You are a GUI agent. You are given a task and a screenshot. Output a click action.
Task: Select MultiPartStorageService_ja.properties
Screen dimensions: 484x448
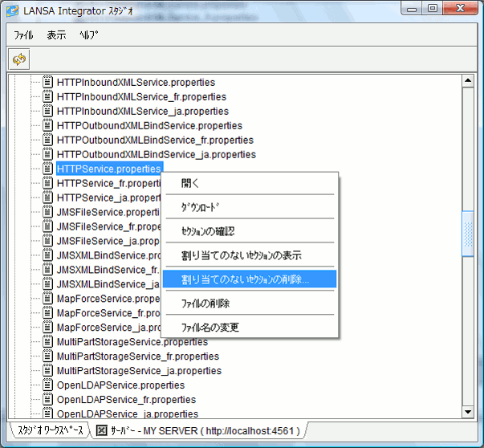point(139,370)
